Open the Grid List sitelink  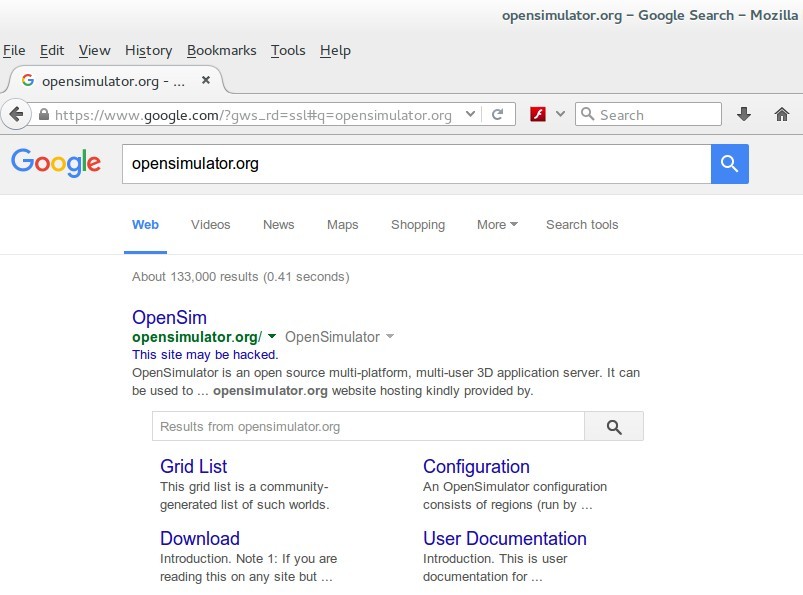coord(194,466)
